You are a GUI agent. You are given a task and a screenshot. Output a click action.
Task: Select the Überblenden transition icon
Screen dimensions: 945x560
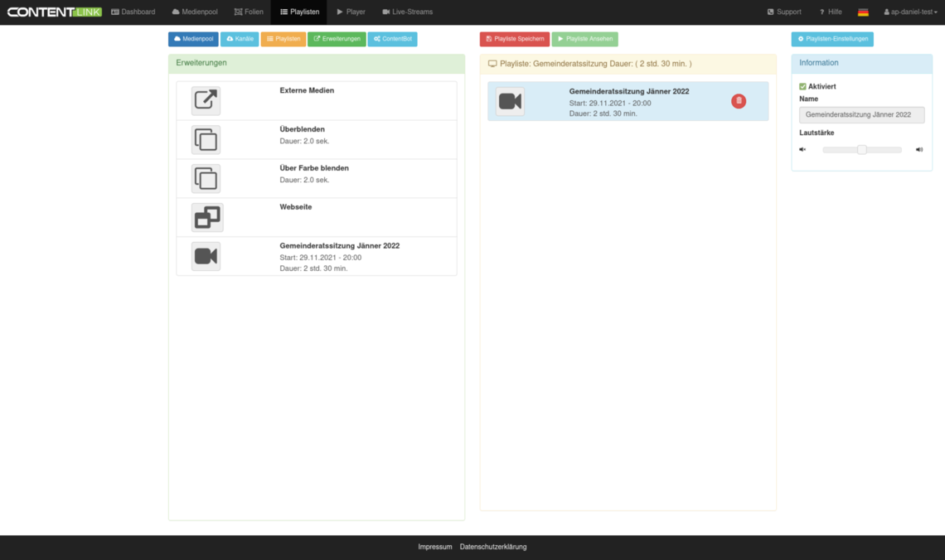tap(206, 140)
